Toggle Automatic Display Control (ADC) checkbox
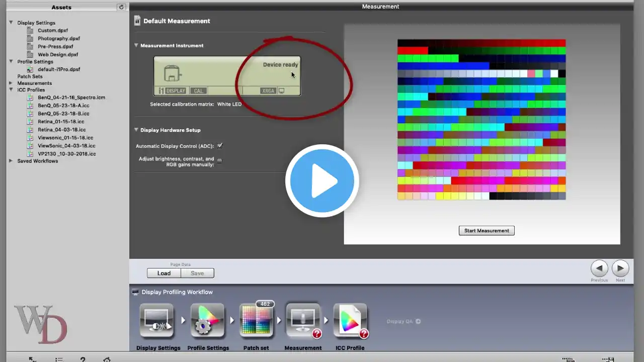Screen dimensions: 644x362 point(220,146)
